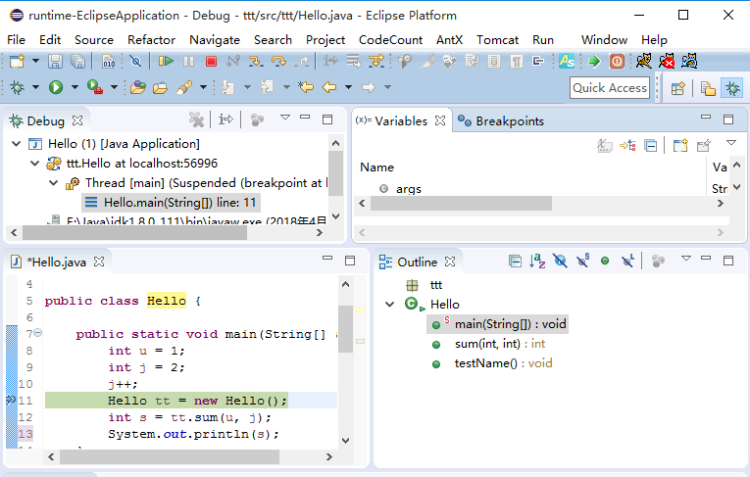Viewport: 750px width, 477px height.
Task: Collapse the Hello class in Outline
Action: [x=390, y=304]
